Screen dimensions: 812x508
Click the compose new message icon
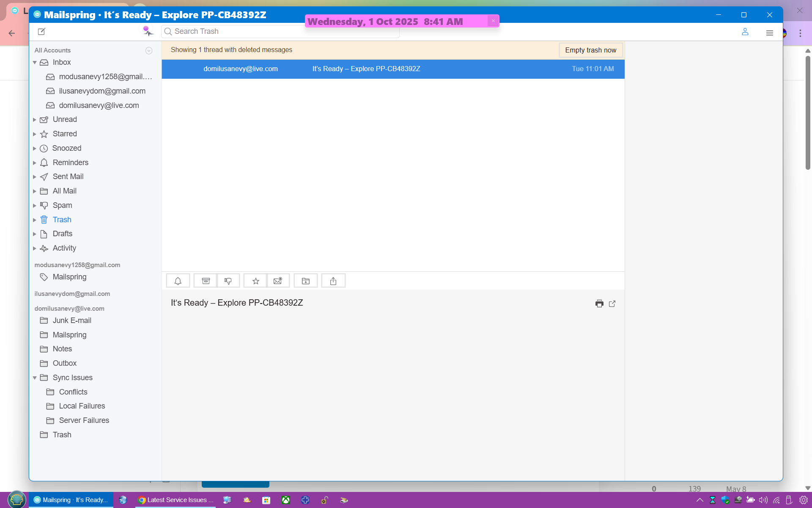(x=41, y=31)
